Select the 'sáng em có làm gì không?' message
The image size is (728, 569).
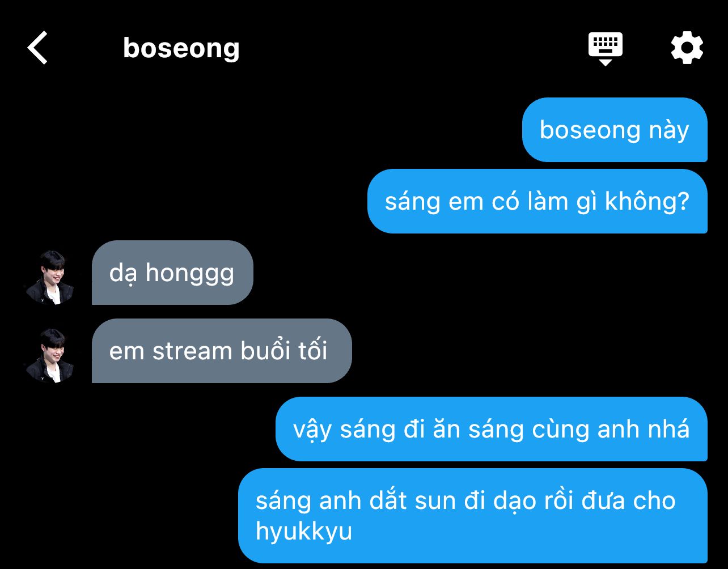(x=537, y=201)
